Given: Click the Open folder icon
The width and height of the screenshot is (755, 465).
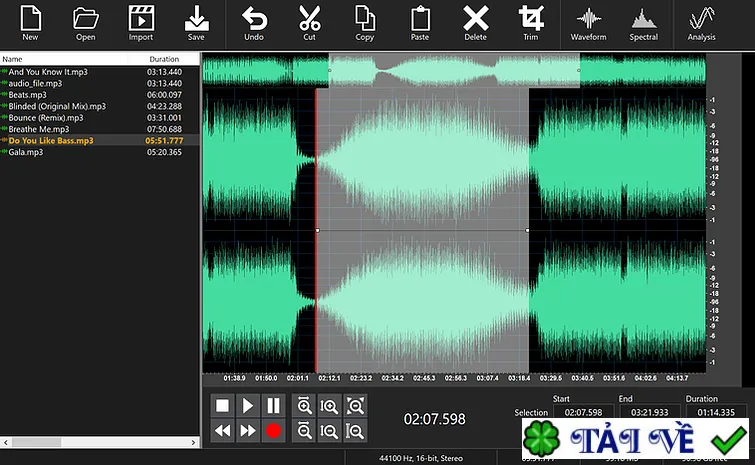Looking at the screenshot, I should 86,23.
